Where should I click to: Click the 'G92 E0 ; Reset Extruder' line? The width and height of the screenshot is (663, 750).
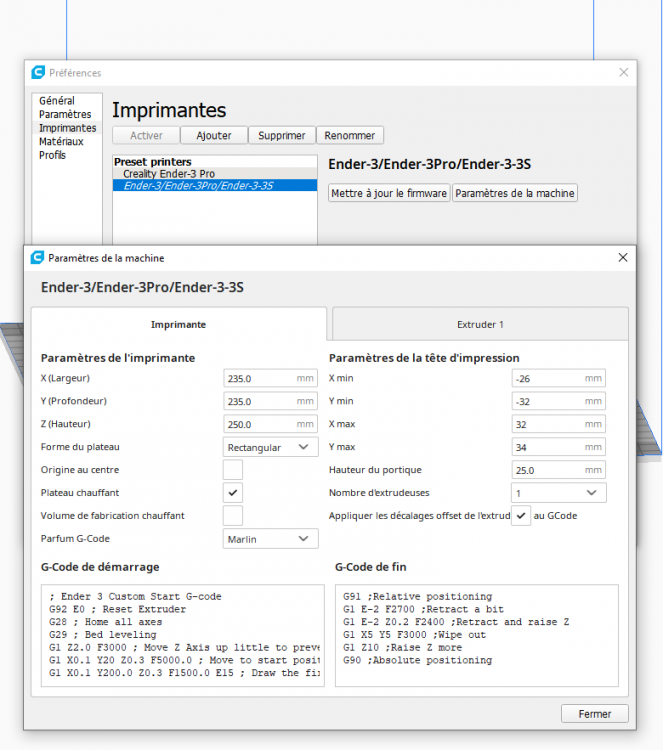pos(117,609)
